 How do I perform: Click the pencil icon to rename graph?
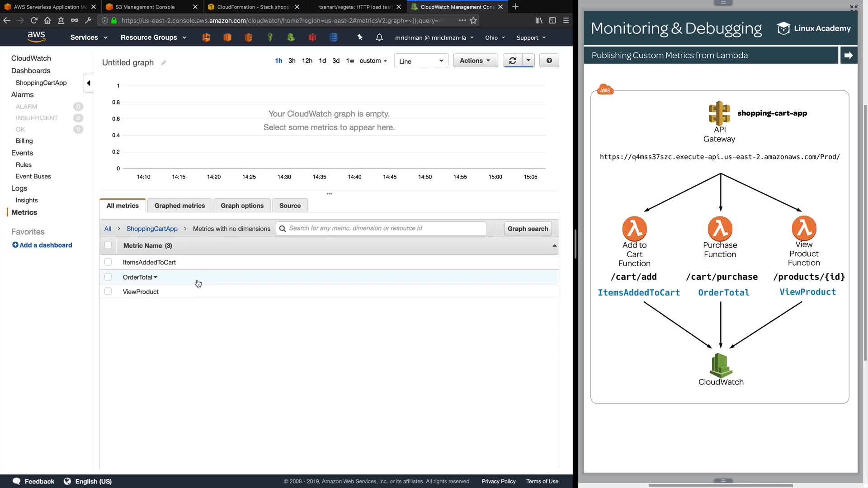coord(164,63)
